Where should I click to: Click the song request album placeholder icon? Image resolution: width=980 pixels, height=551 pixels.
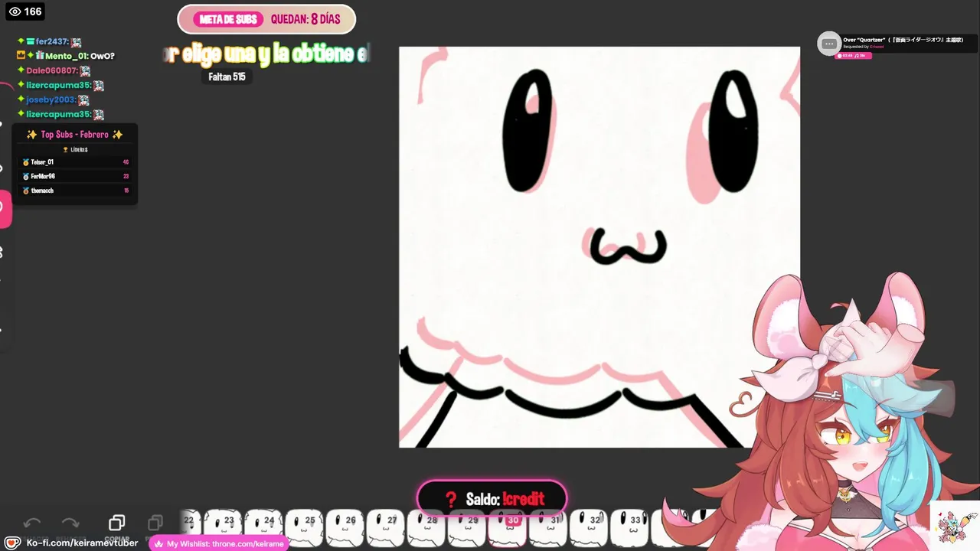click(x=829, y=44)
